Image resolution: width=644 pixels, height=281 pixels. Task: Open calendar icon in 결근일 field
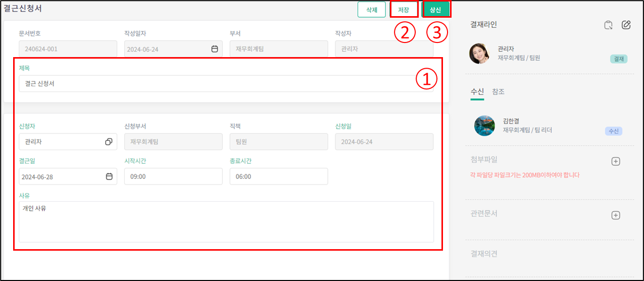(x=109, y=176)
